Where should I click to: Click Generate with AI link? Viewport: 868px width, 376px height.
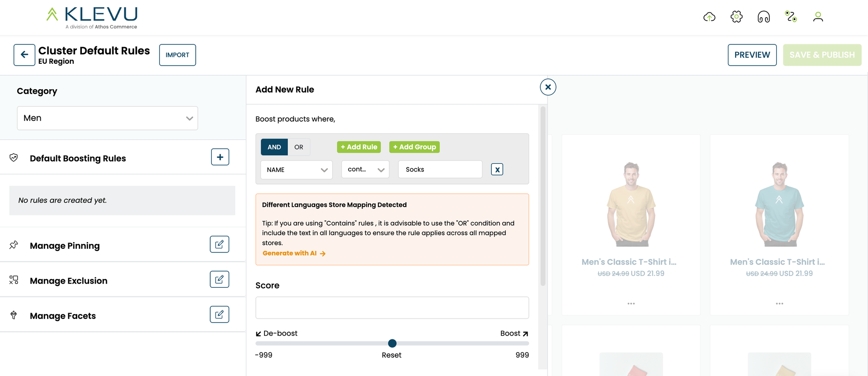pos(294,253)
